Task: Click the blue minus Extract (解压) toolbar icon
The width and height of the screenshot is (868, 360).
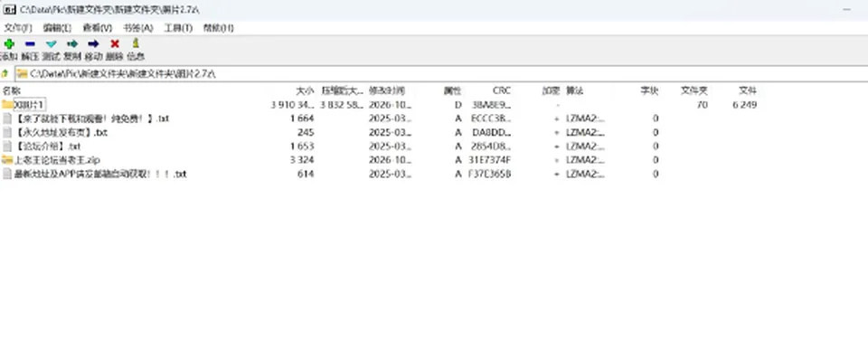Action: (30, 44)
